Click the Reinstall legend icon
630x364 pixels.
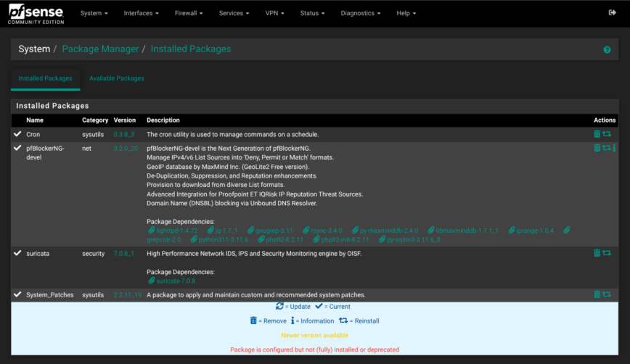(x=343, y=320)
